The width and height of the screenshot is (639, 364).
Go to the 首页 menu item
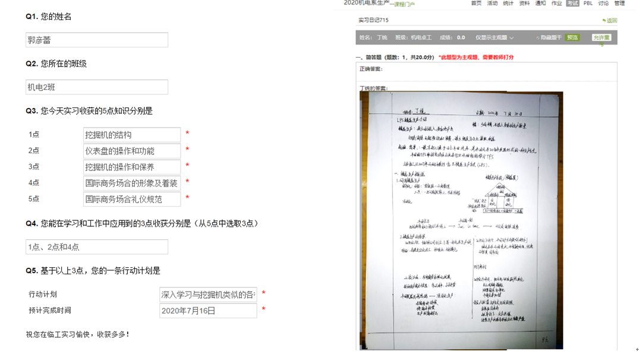click(x=476, y=4)
